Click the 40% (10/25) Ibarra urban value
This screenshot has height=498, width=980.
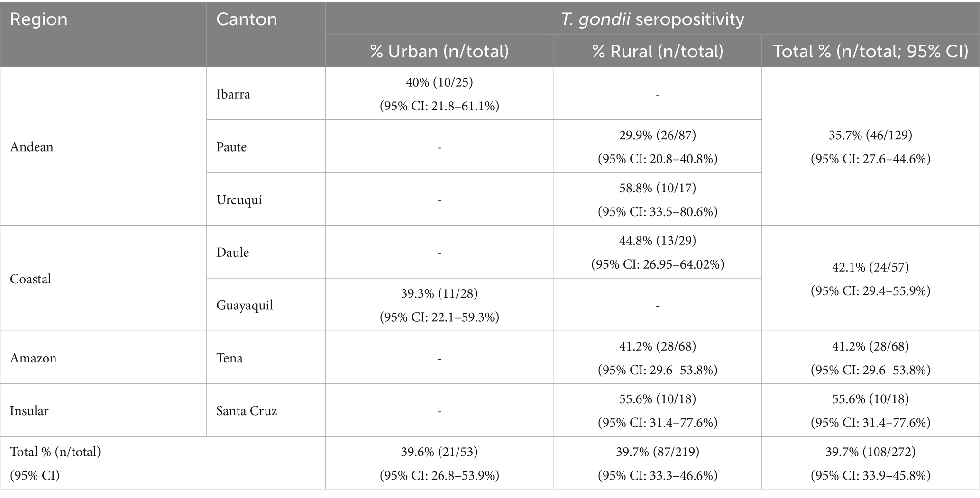(439, 82)
